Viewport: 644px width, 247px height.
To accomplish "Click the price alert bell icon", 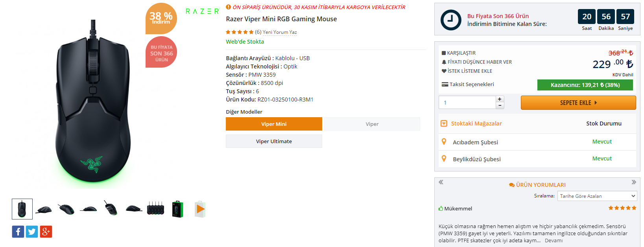I will [444, 62].
